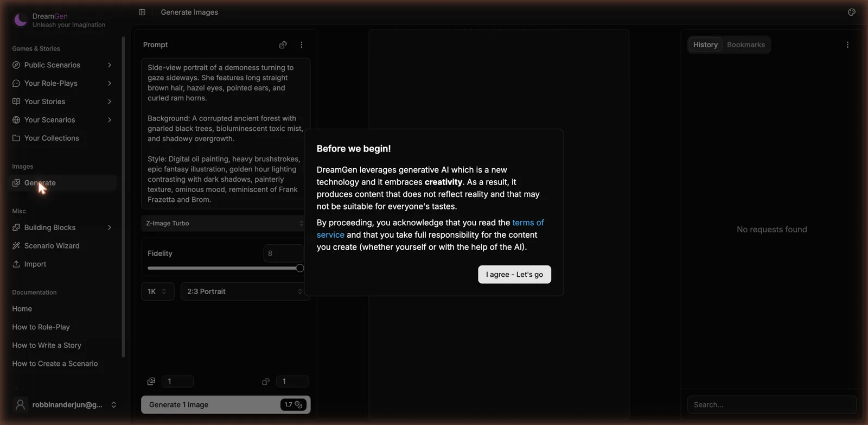
Task: Click the Public Scenarios compass icon
Action: tap(16, 65)
